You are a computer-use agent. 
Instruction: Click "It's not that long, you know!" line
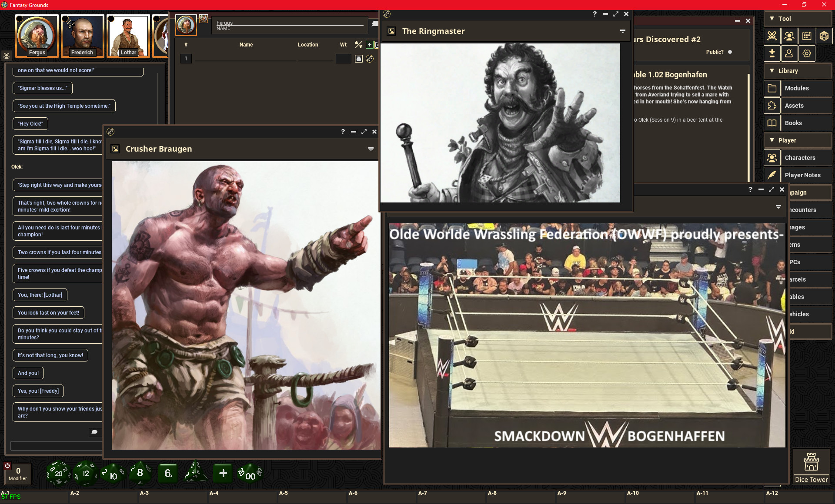point(50,355)
